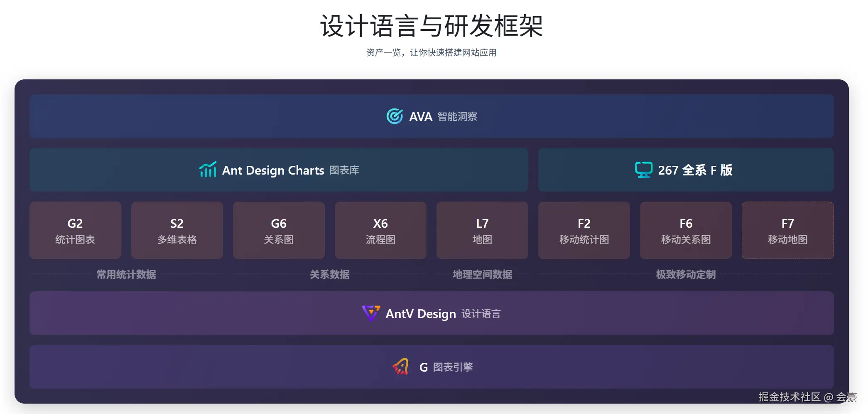Click the 常用统计数据 category label
Image resolution: width=868 pixels, height=414 pixels.
126,274
